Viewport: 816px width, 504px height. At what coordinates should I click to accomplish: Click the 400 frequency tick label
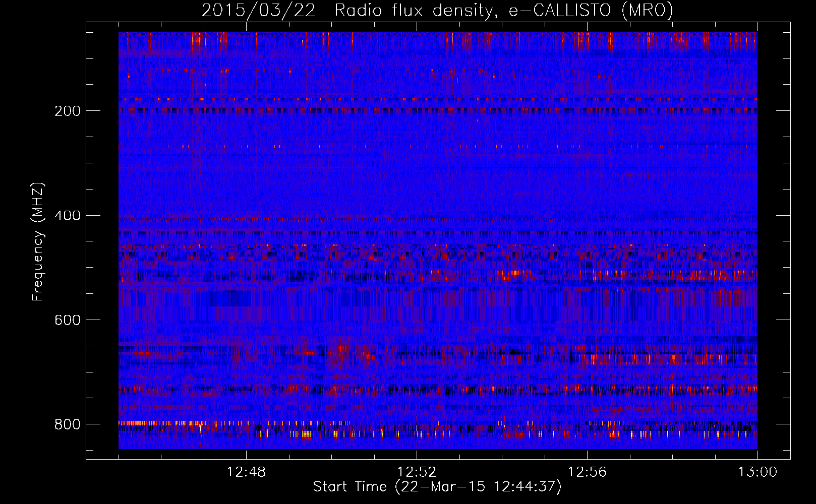click(x=68, y=216)
